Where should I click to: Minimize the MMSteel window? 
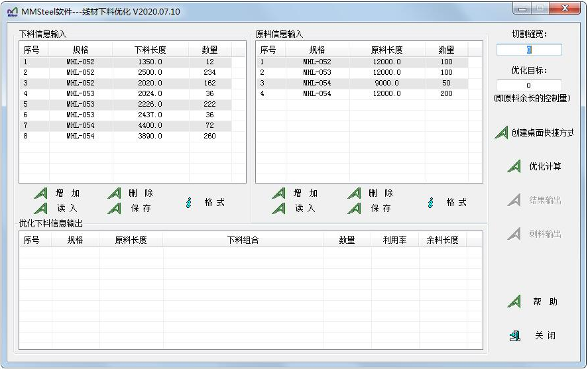click(x=522, y=9)
